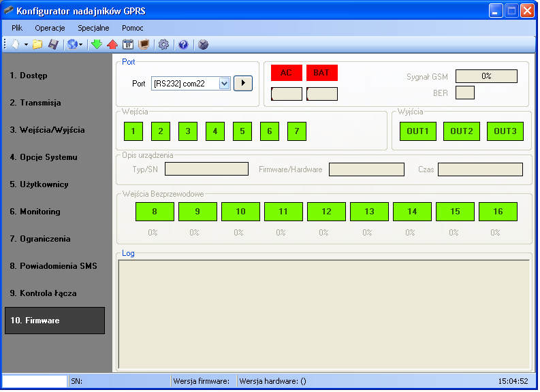540x392 pixels.
Task: Click the play arrow connect button next to Port
Action: [243, 83]
